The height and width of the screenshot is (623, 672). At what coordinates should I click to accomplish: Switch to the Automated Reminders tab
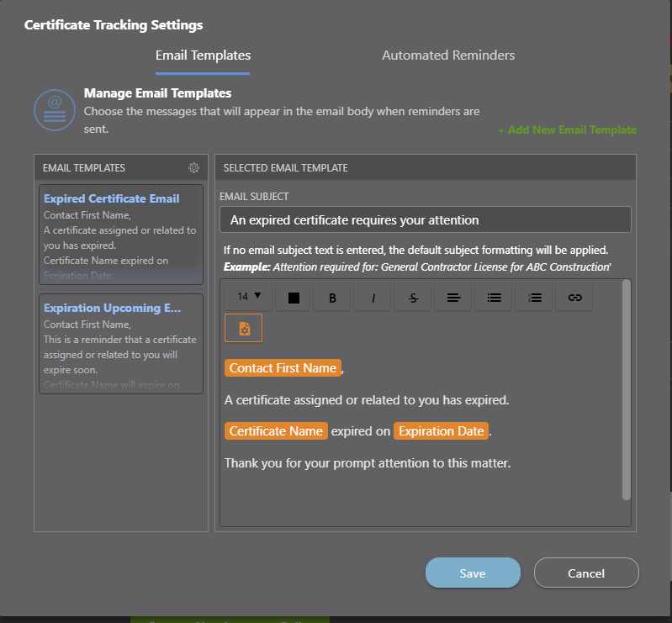[448, 55]
